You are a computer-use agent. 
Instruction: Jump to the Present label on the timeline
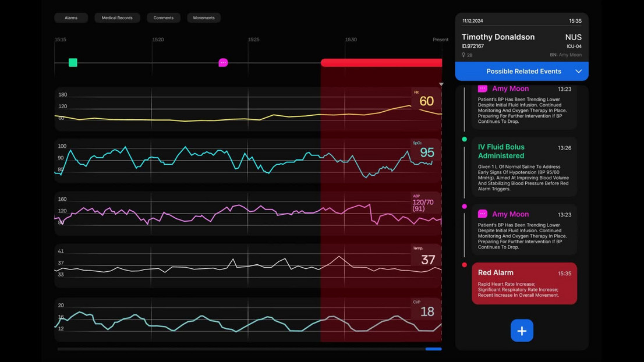440,40
